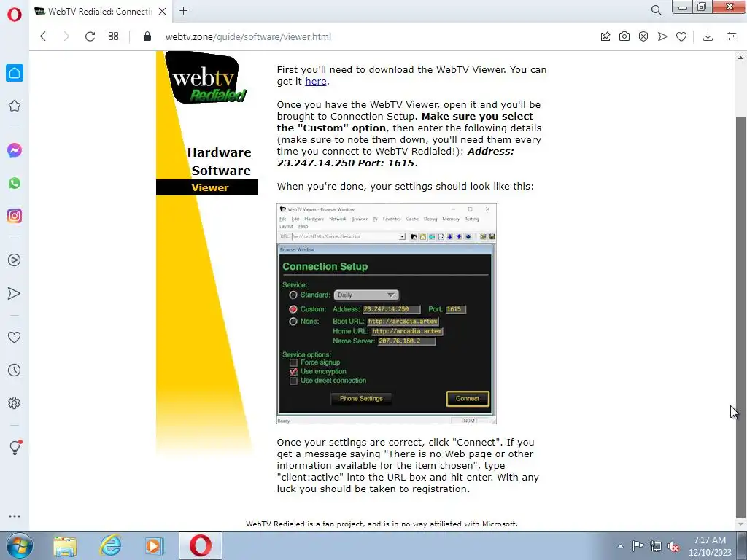Image resolution: width=747 pixels, height=560 pixels.
Task: Click the fan project disclaimer text
Action: [382, 524]
